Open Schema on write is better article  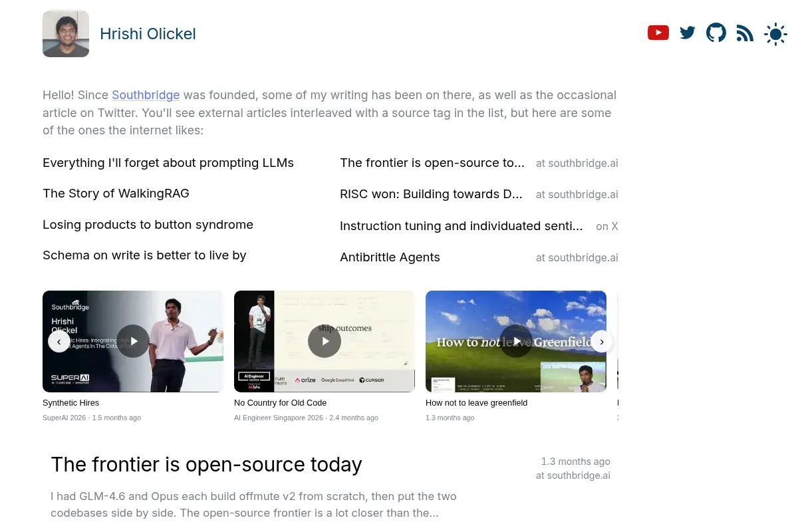click(x=144, y=255)
